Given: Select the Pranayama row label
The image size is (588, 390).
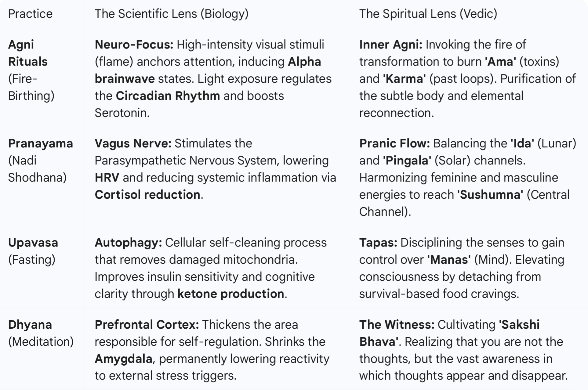Looking at the screenshot, I should point(41,160).
